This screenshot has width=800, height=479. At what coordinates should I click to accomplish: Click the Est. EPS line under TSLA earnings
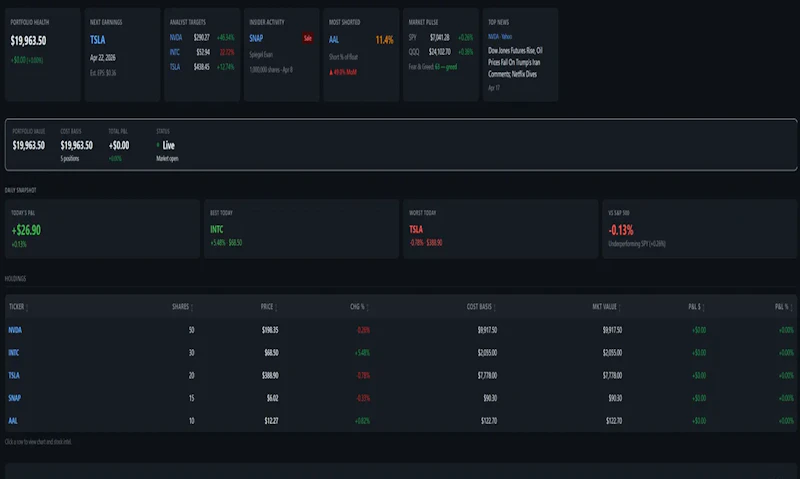pyautogui.click(x=103, y=73)
